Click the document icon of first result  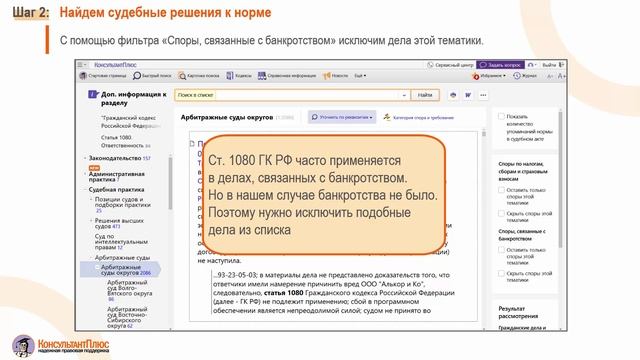tap(192, 144)
